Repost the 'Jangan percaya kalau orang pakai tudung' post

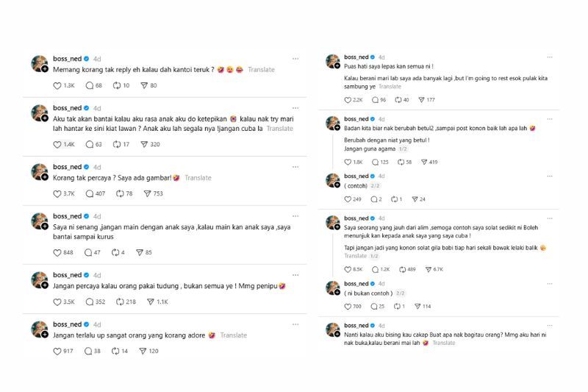121,302
